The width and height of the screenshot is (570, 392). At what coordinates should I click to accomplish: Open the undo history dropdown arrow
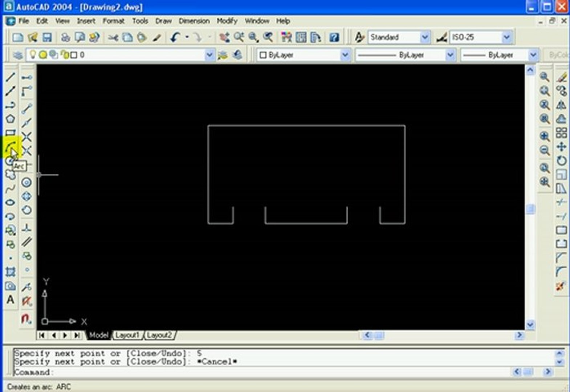click(x=187, y=37)
